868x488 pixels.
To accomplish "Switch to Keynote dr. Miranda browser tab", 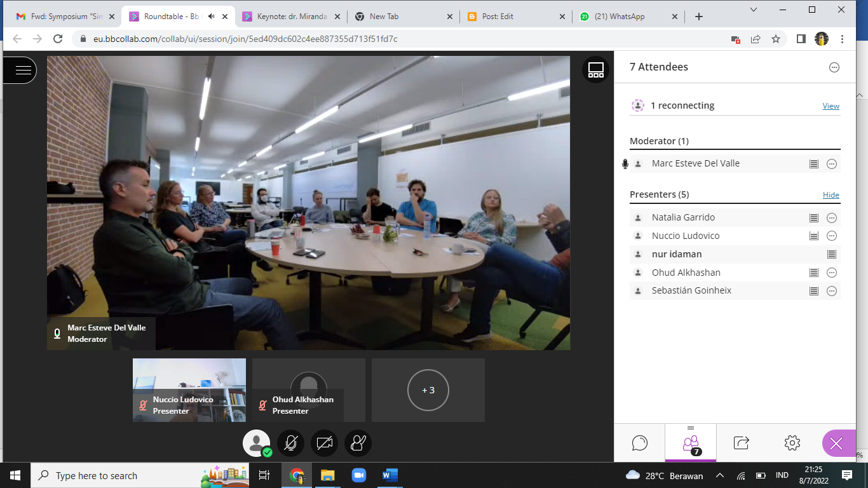I will pos(291,17).
